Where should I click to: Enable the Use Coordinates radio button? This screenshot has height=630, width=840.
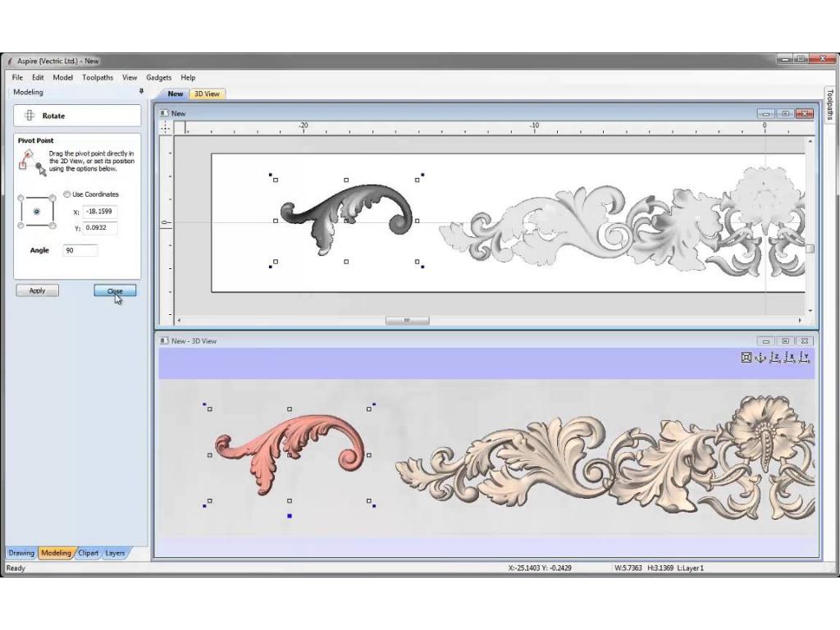tap(67, 194)
